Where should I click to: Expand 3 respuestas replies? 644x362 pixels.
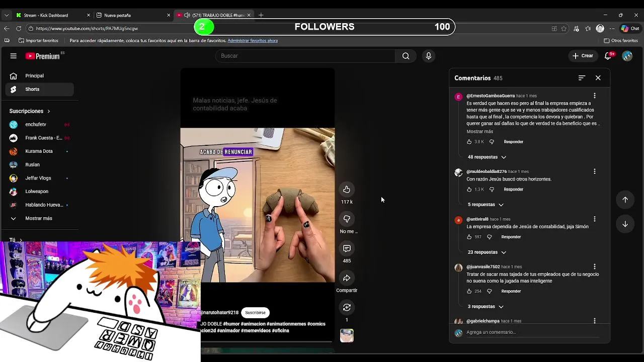pos(486,307)
